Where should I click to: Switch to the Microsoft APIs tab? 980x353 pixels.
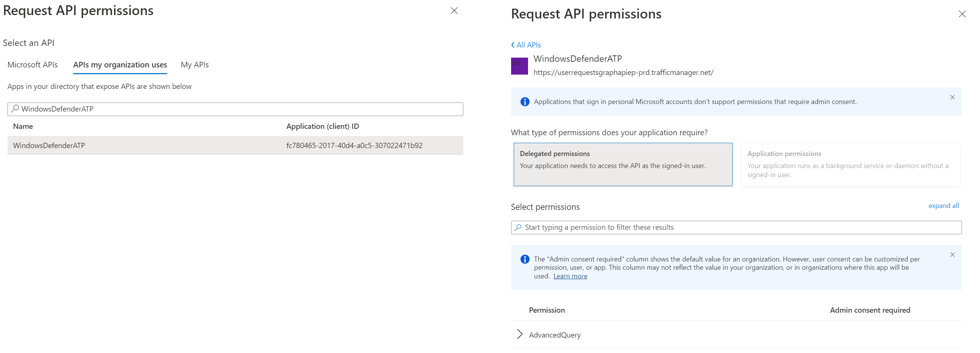click(x=32, y=65)
